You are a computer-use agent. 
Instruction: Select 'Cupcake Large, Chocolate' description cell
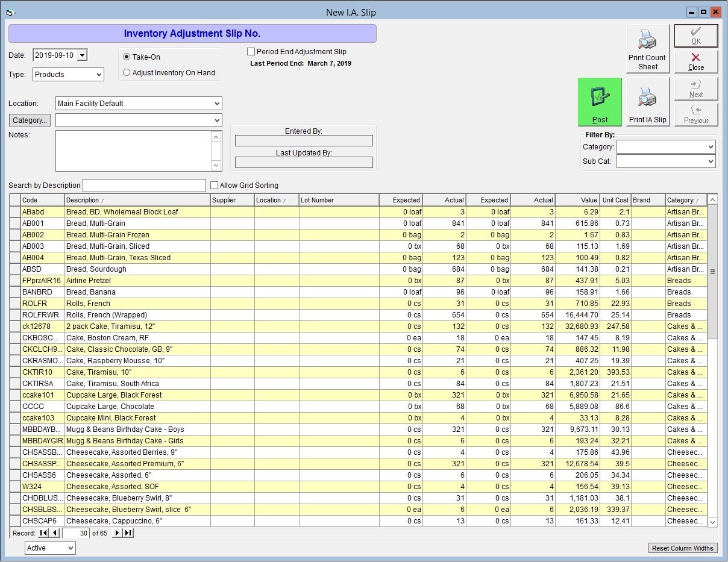(137, 407)
